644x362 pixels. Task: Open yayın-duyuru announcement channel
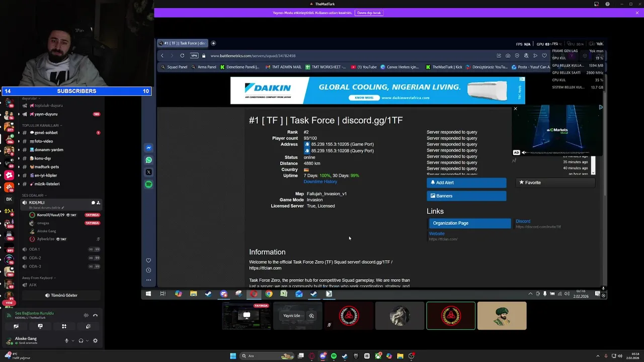[59, 114]
